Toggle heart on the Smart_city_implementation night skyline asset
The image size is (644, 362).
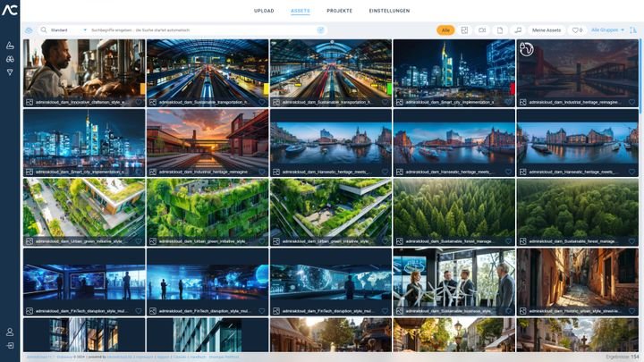(x=509, y=102)
